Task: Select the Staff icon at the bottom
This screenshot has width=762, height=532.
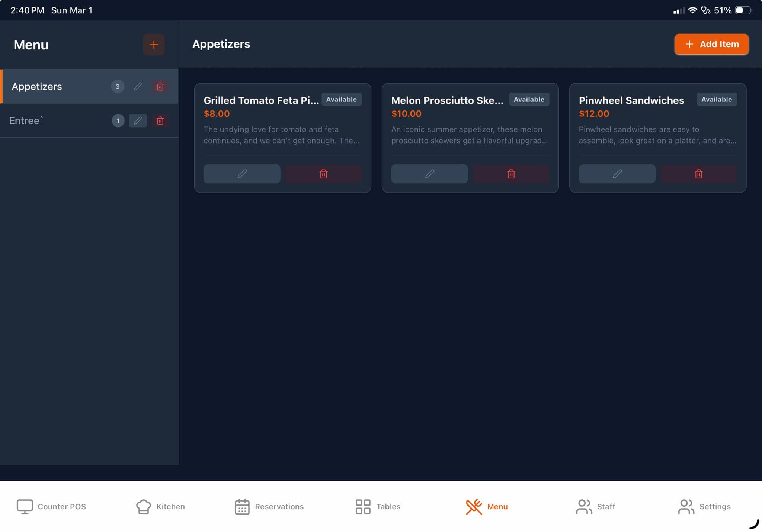Action: [x=583, y=506]
